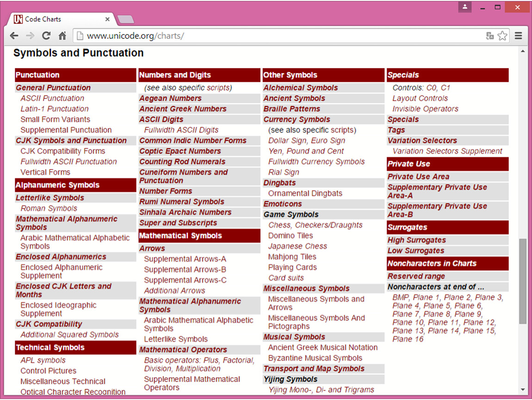Open a new browser tab
Image resolution: width=532 pixels, height=400 pixels.
(x=126, y=19)
